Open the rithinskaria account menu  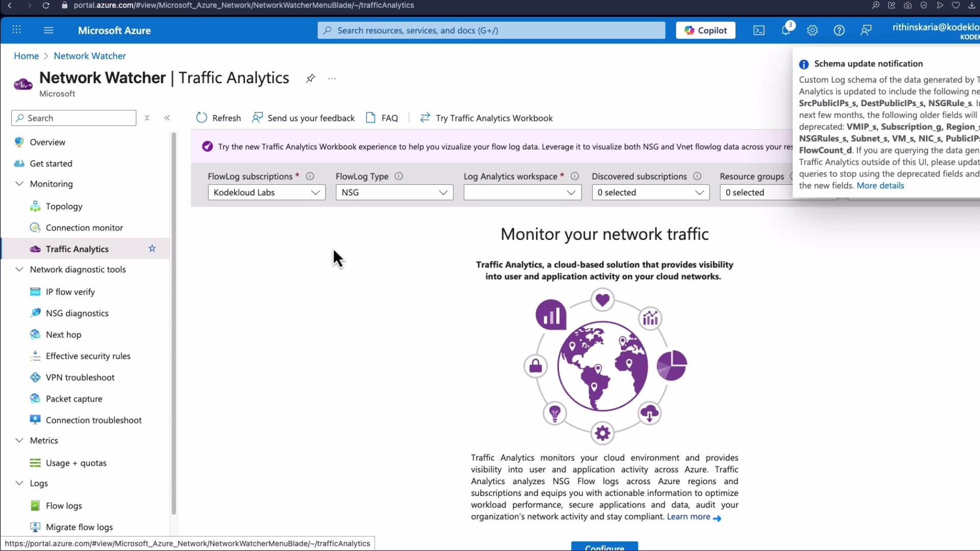tap(935, 31)
